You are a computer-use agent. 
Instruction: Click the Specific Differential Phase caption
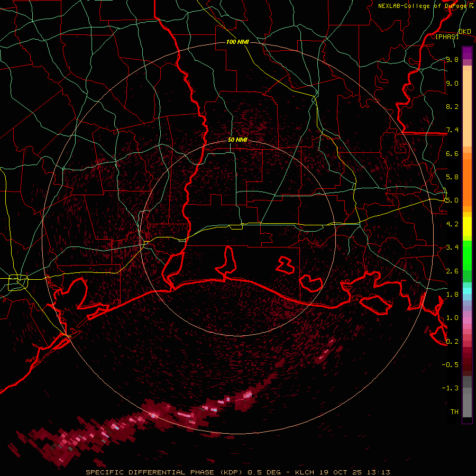pyautogui.click(x=238, y=472)
